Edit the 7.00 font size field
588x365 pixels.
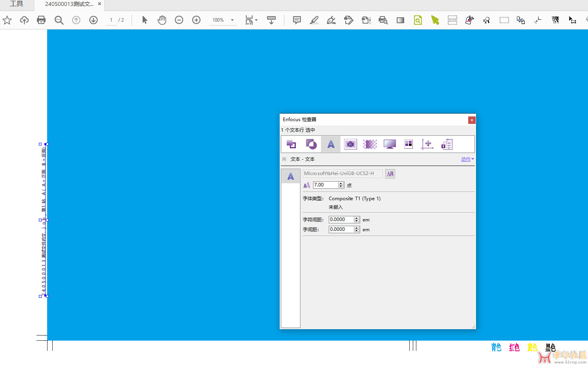[325, 185]
